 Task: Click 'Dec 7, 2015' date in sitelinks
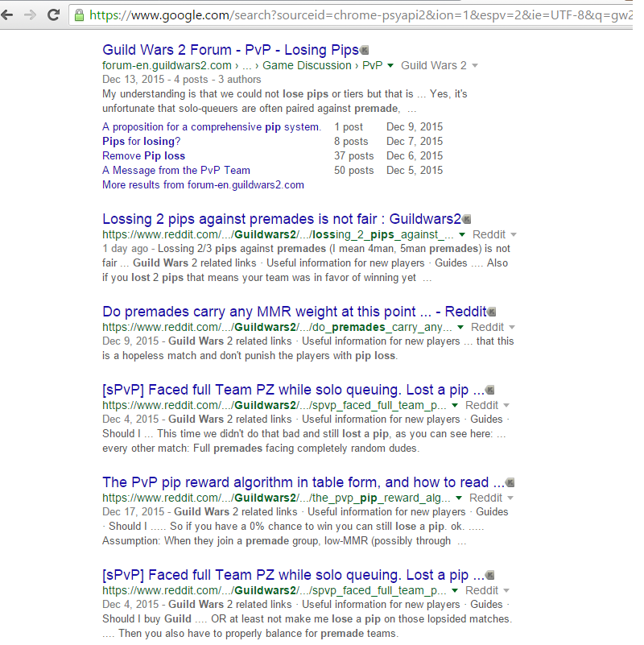415,142
